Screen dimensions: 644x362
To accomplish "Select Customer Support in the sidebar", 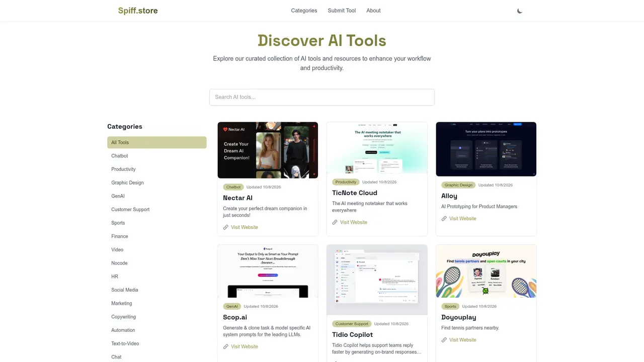I will click(x=157, y=210).
